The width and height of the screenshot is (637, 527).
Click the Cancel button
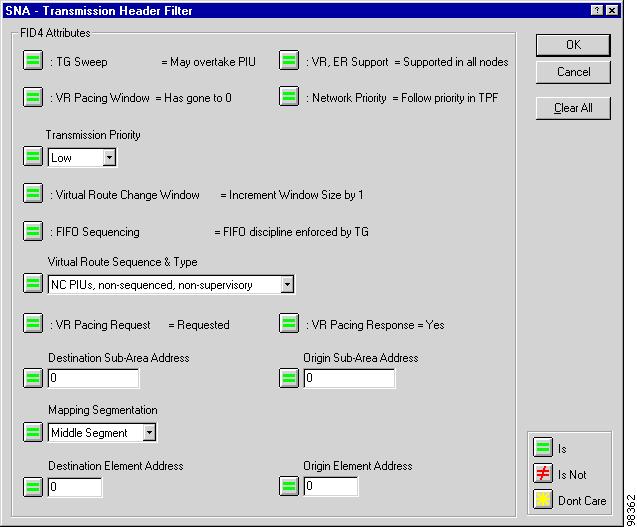point(573,72)
